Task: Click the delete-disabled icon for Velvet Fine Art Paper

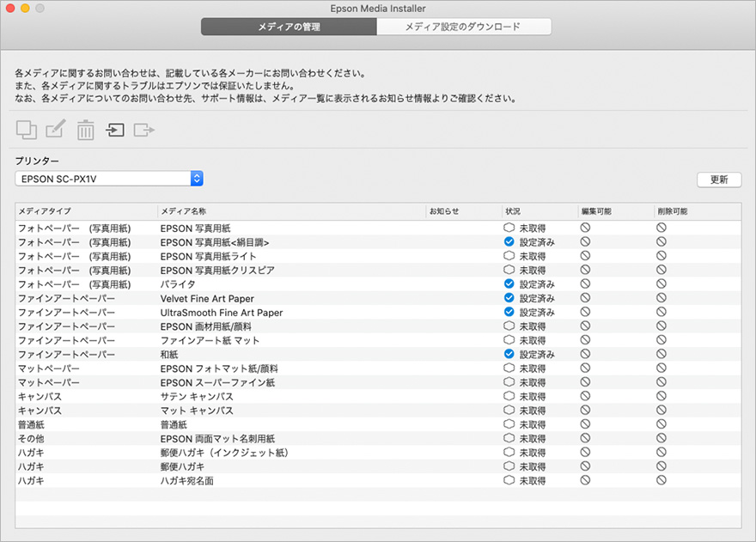Action: (661, 298)
